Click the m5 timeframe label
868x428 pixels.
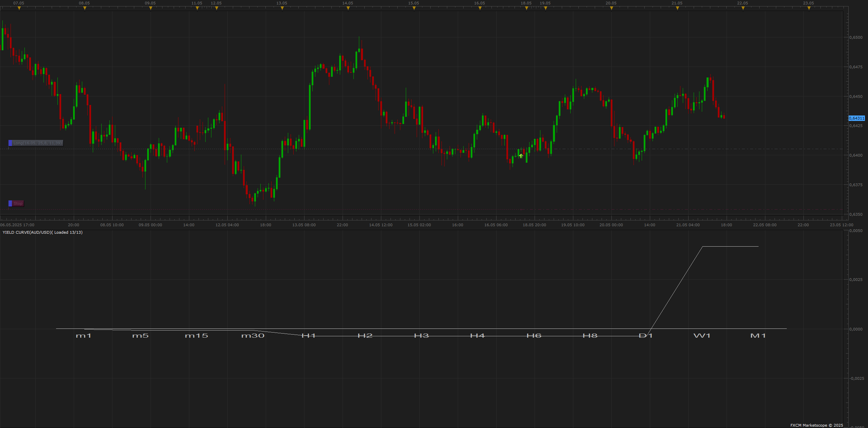(140, 336)
